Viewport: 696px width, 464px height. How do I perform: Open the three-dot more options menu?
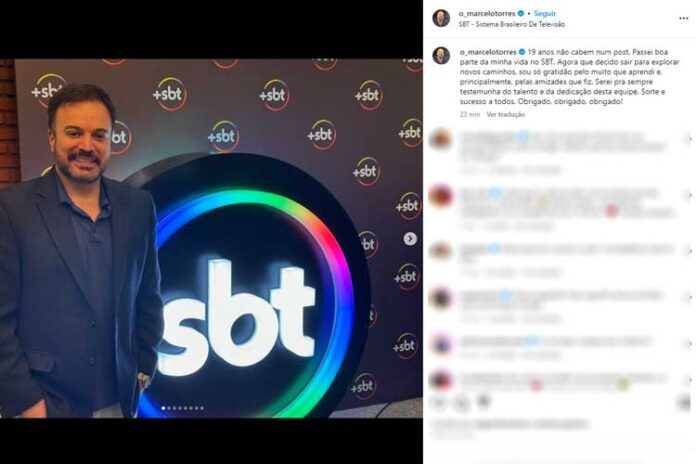pyautogui.click(x=684, y=18)
